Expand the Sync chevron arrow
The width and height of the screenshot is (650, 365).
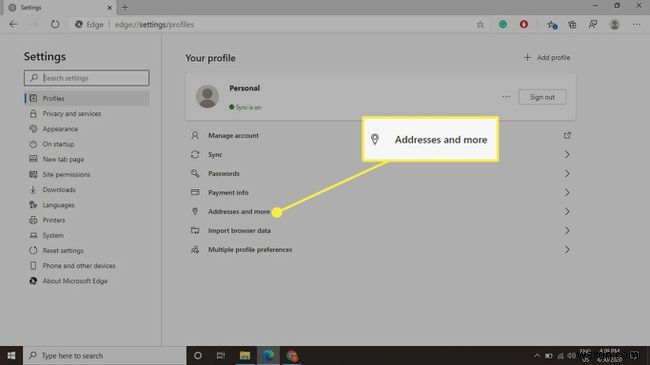click(x=567, y=155)
